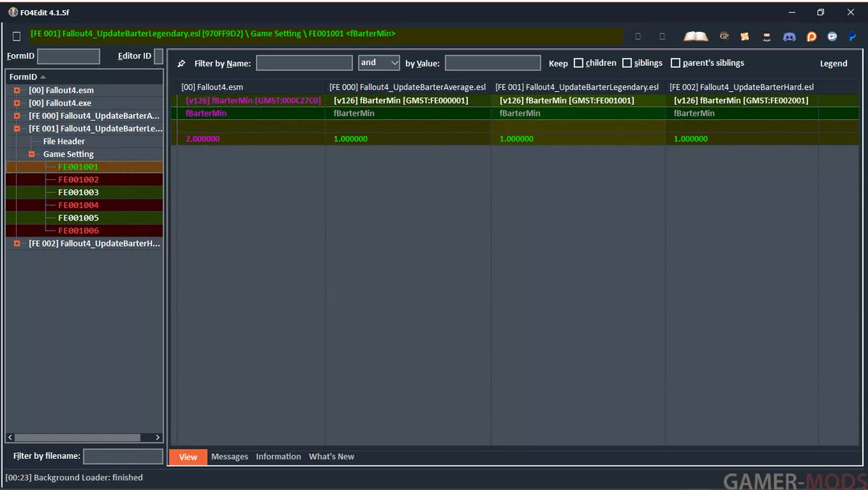Viewport: 868px width, 490px height.
Task: Click the Filter by filename input
Action: (x=123, y=456)
